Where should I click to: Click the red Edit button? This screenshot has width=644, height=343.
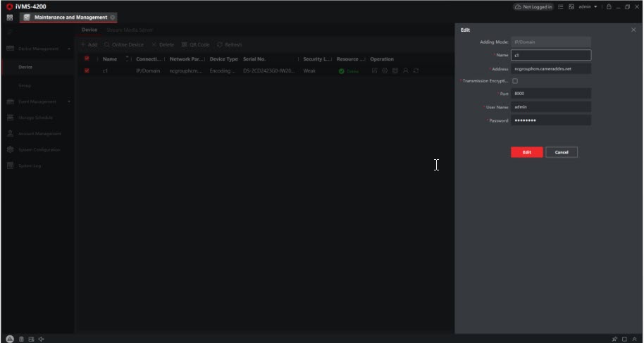[526, 152]
